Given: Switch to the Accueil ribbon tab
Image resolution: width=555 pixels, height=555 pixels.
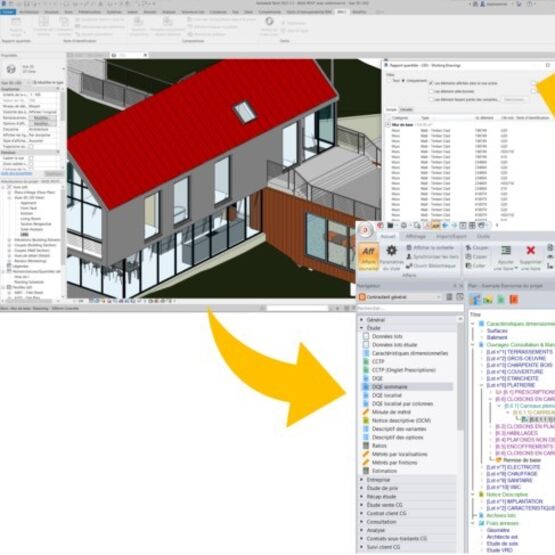Looking at the screenshot, I should pos(388,236).
